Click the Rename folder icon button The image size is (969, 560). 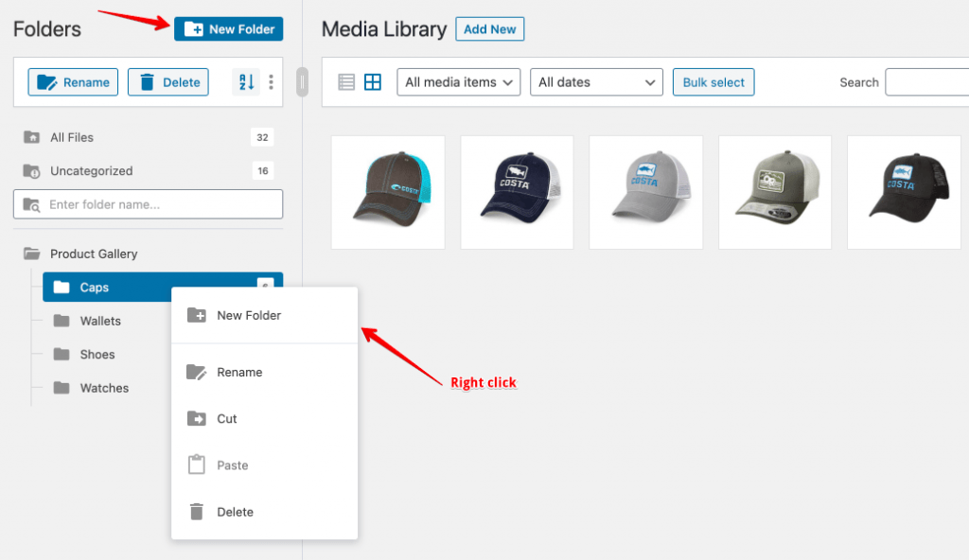(73, 82)
